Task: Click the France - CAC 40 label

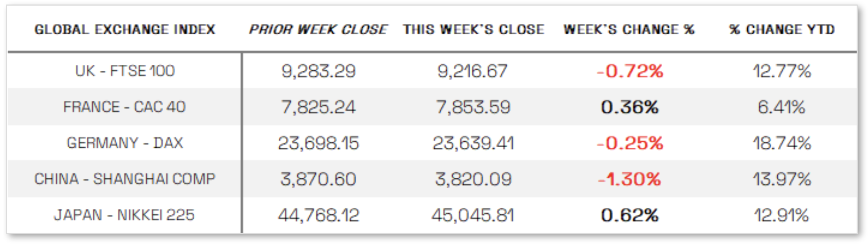Action: (x=124, y=107)
